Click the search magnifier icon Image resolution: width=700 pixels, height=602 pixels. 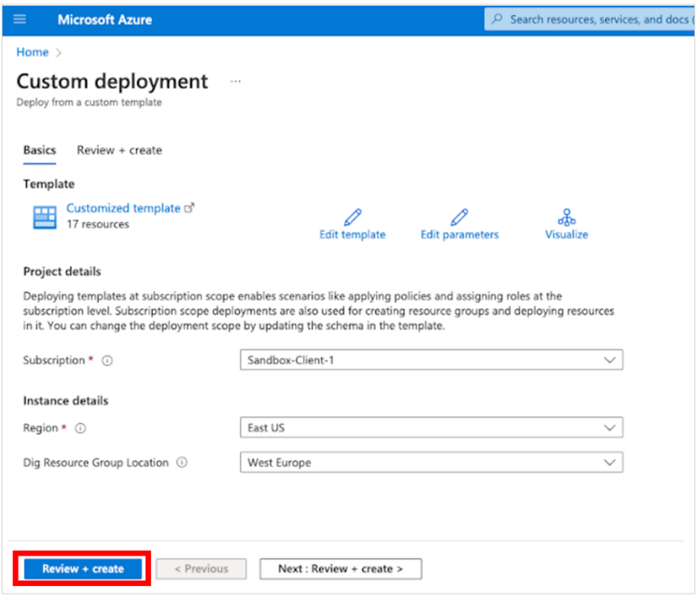[x=497, y=20]
